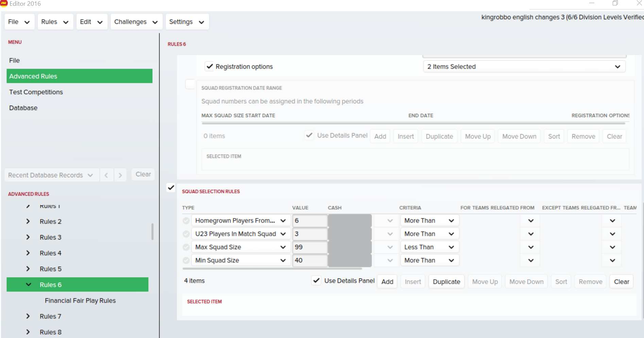The width and height of the screenshot is (644, 338).
Task: Click the forward arrow in recent records
Action: click(x=120, y=175)
